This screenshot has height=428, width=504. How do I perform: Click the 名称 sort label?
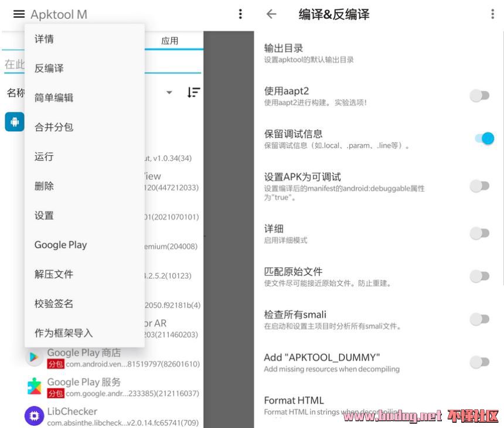15,93
